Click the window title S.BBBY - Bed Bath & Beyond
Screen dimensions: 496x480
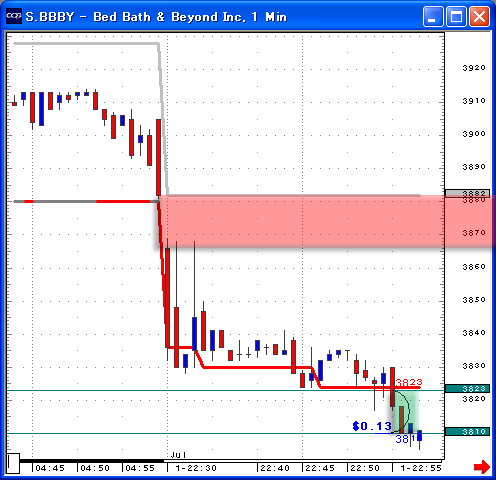[x=156, y=17]
